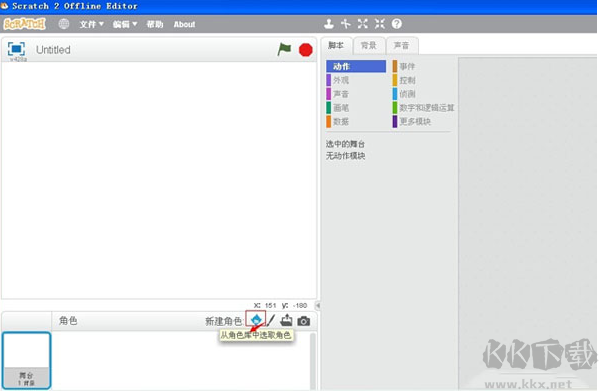Click the Untitled project name field
This screenshot has width=599, height=391.
[53, 50]
